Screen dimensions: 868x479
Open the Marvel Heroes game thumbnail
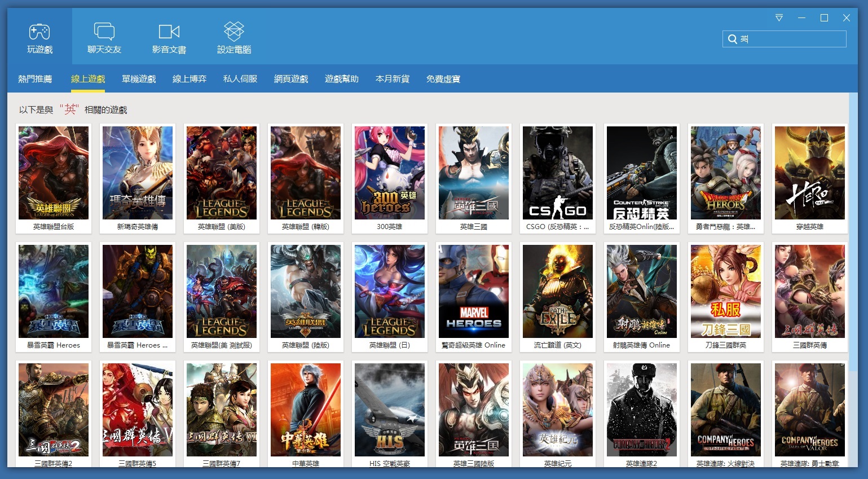pos(474,291)
